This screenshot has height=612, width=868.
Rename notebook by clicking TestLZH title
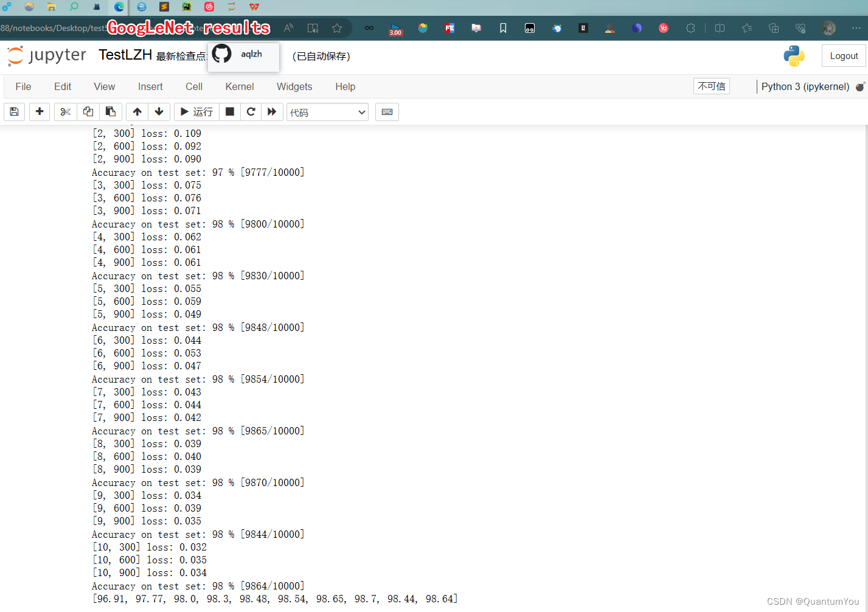pyautogui.click(x=125, y=55)
